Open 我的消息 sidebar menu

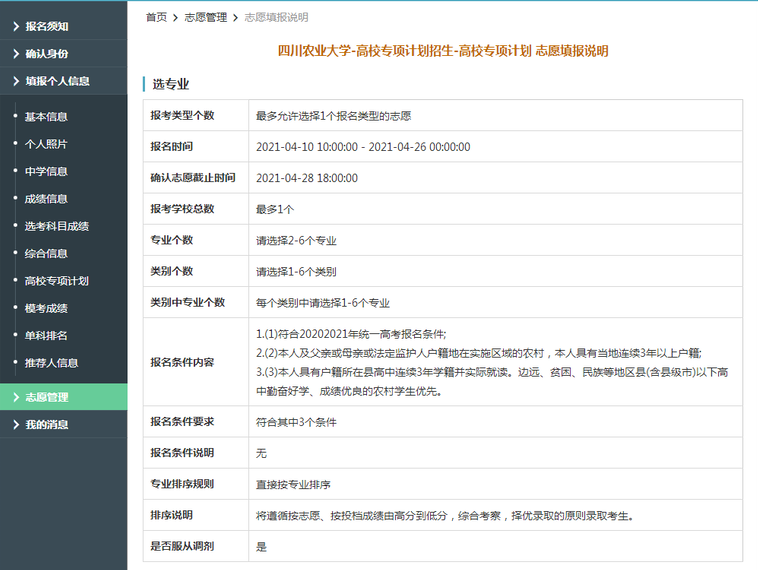point(63,425)
